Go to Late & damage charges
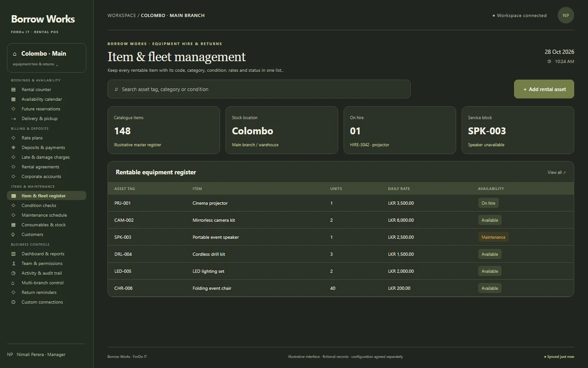 pyautogui.click(x=45, y=157)
